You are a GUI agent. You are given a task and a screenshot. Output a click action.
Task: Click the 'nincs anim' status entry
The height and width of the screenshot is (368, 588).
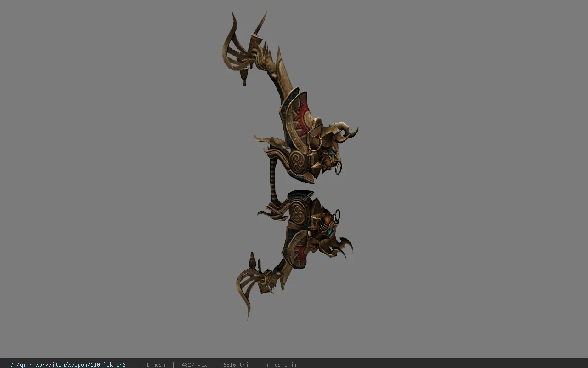pos(281,365)
